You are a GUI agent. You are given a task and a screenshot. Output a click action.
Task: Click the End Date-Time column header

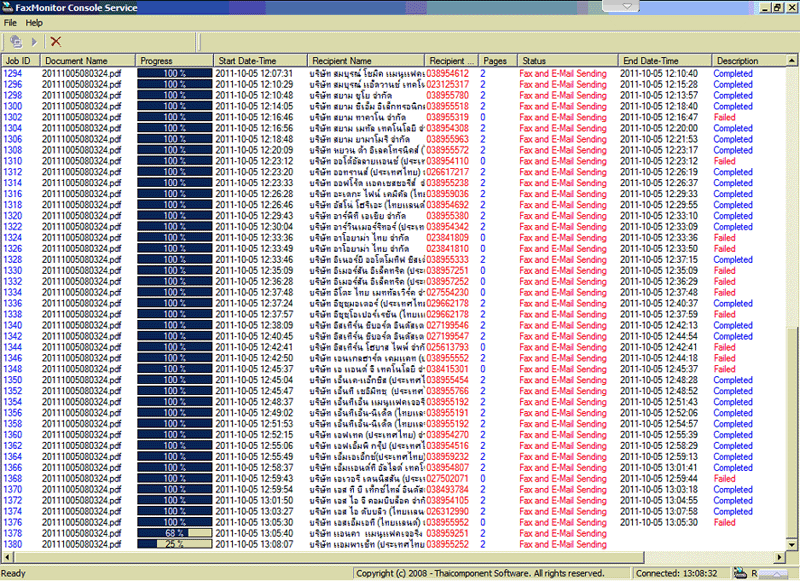(664, 61)
